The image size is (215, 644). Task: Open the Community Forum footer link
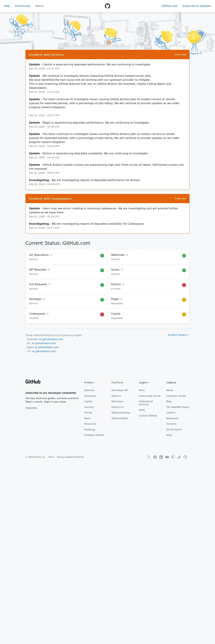click(150, 396)
